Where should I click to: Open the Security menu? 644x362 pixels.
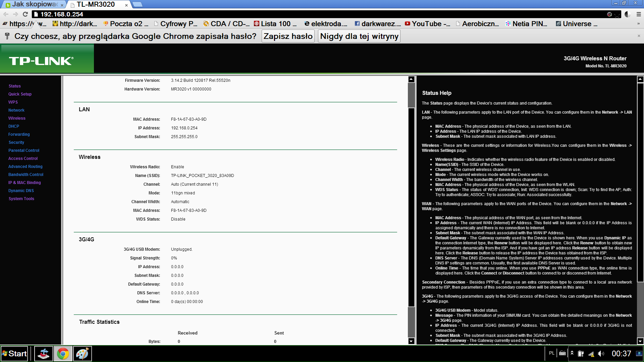[x=16, y=142]
